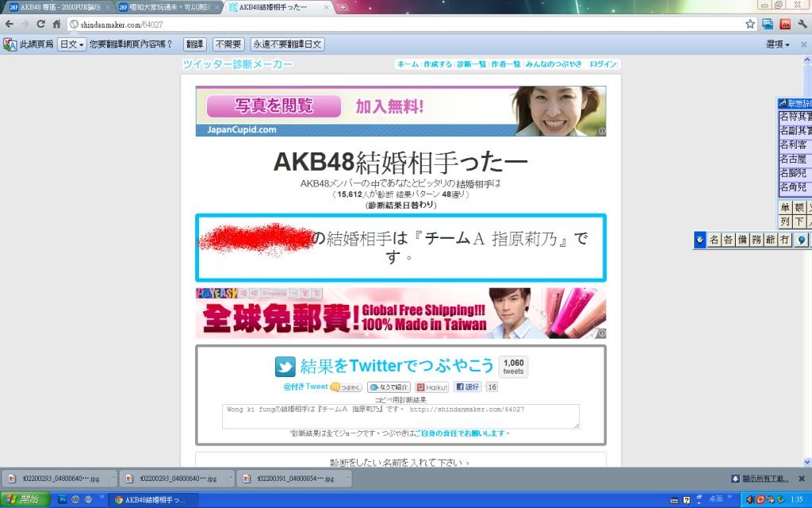The width and height of the screenshot is (812, 508).
Task: Click the Twitter bird icon
Action: point(285,366)
